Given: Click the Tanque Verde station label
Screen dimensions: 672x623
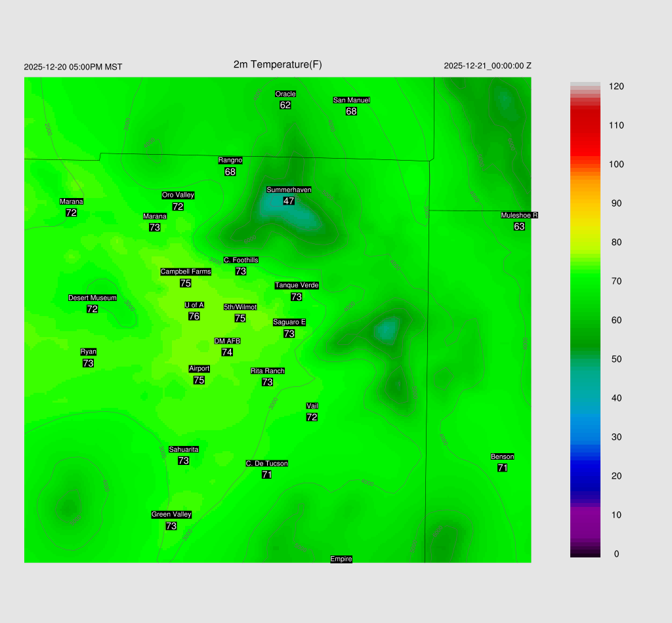Looking at the screenshot, I should coord(297,285).
